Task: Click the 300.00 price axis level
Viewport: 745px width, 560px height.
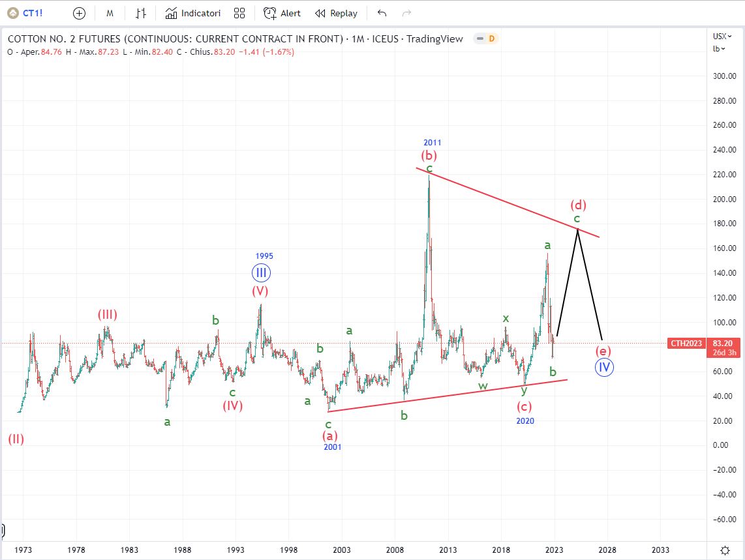Action: [x=724, y=76]
